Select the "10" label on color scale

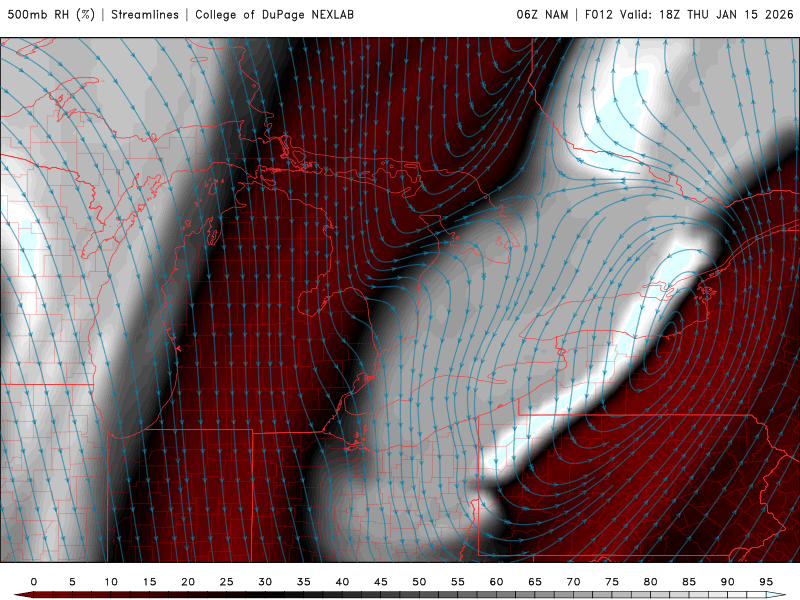(111, 582)
